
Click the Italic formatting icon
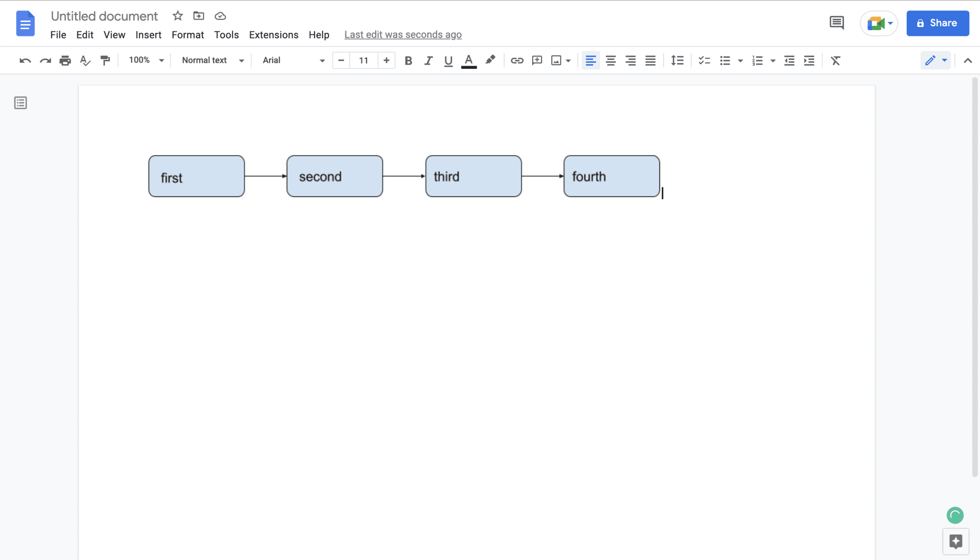coord(428,61)
